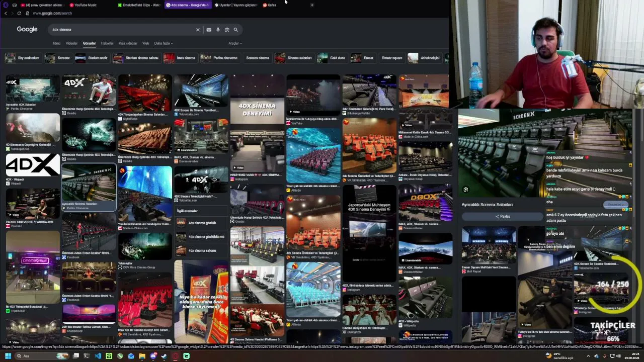
Task: Open the DBOX cinema seats image result
Action: 425,204
